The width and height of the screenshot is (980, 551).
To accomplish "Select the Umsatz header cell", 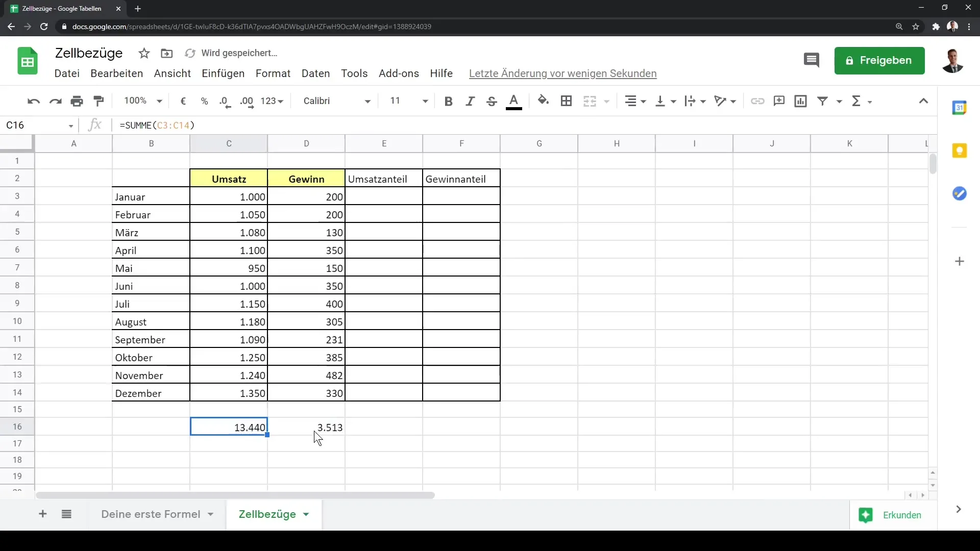I will point(229,179).
